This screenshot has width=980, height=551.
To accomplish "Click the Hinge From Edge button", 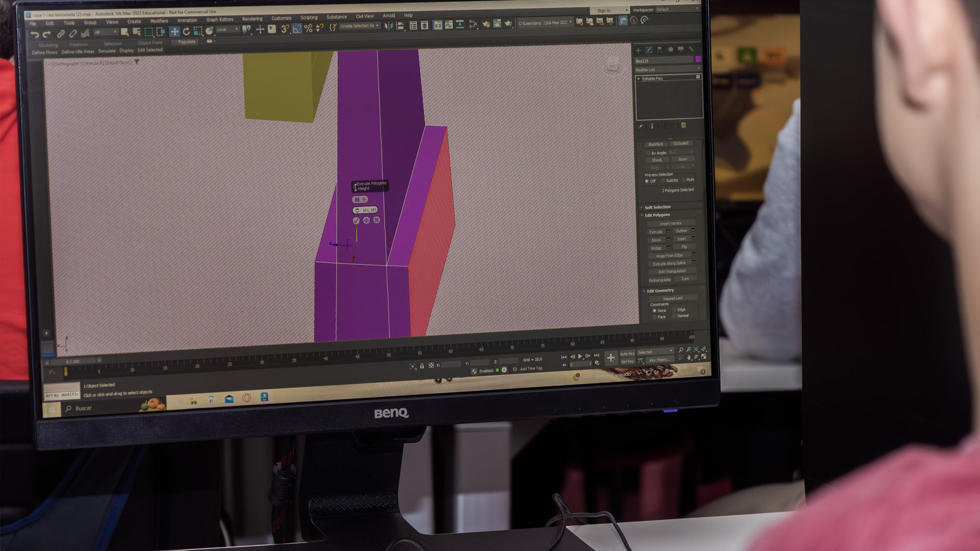I will (669, 256).
